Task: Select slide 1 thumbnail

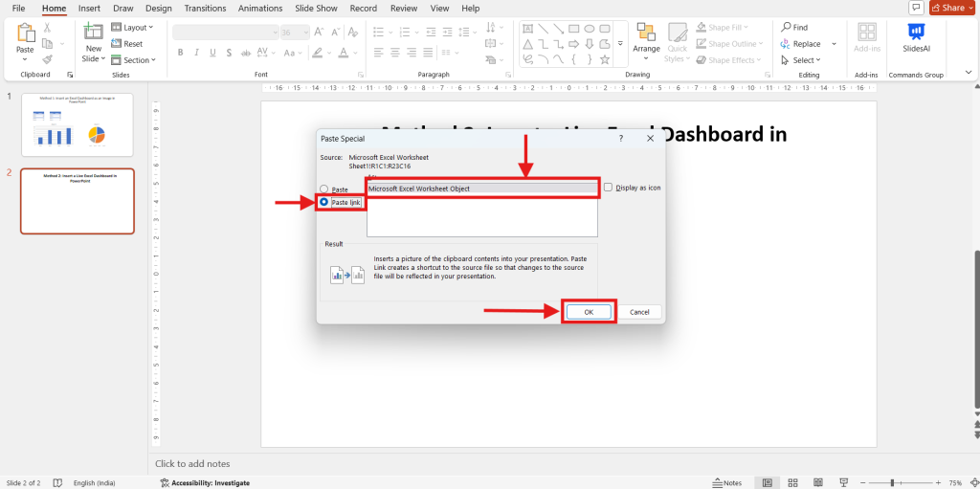Action: point(78,125)
